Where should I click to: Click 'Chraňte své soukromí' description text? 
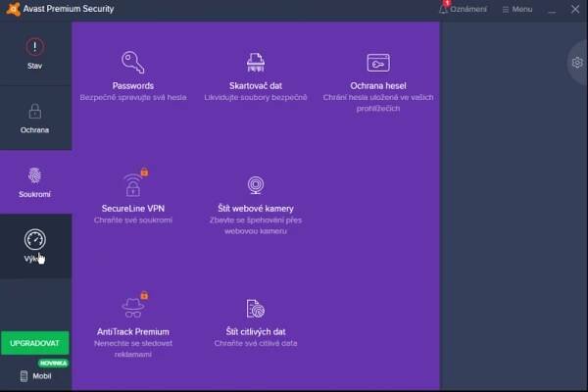click(x=132, y=220)
